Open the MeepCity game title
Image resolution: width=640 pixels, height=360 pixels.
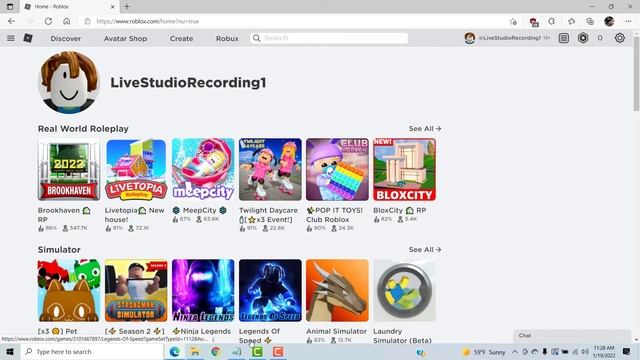199,210
